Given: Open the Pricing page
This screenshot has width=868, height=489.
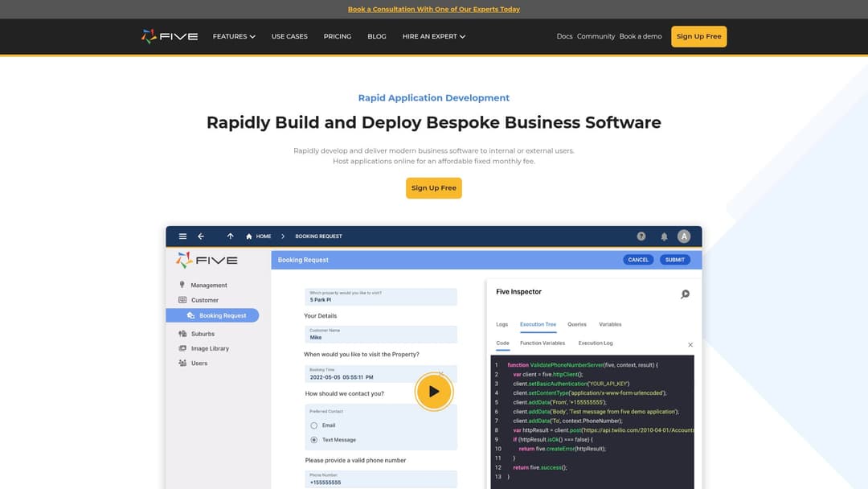Looking at the screenshot, I should tap(337, 36).
